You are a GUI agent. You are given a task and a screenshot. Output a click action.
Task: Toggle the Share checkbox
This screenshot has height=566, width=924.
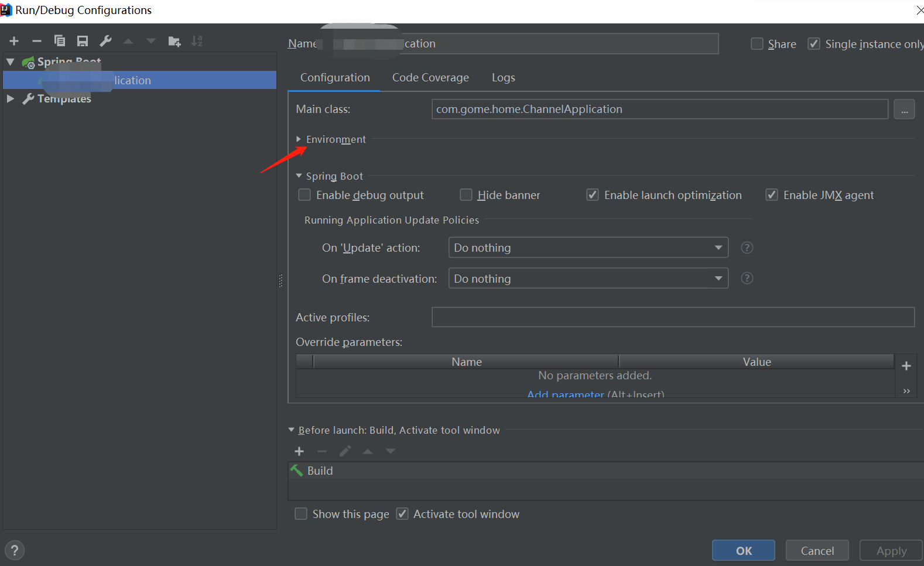coord(757,44)
